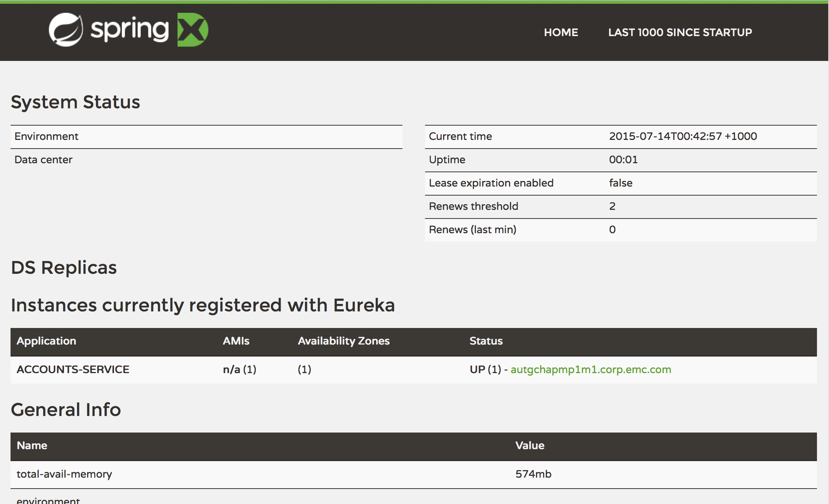Screen dimensions: 829x504
Task: Click the Uptime value cell
Action: [623, 159]
